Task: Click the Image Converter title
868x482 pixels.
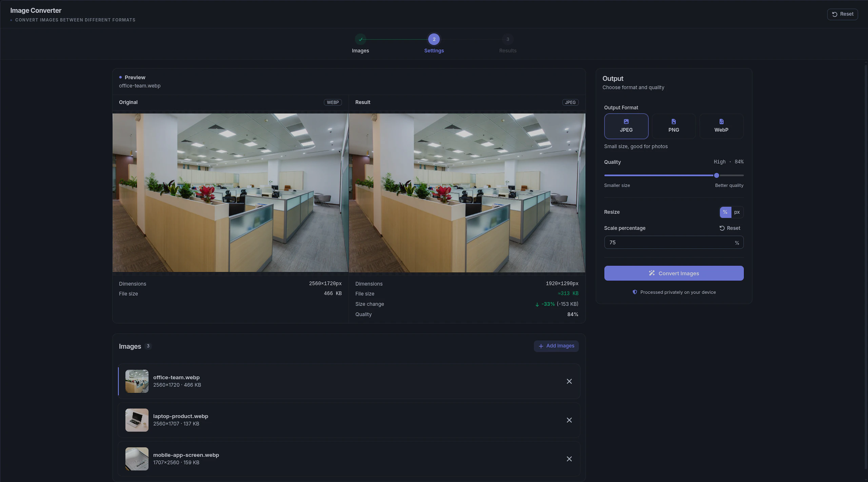Action: pyautogui.click(x=36, y=11)
